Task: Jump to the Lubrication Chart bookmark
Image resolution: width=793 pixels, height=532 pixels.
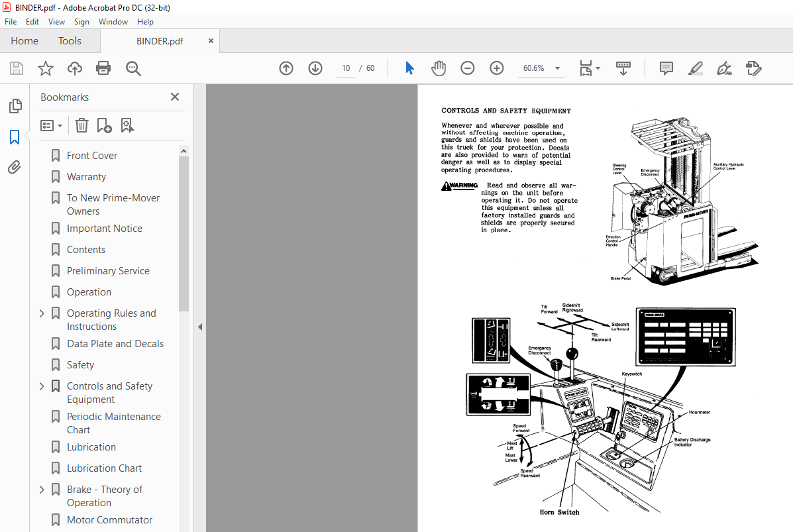Action: pyautogui.click(x=105, y=468)
